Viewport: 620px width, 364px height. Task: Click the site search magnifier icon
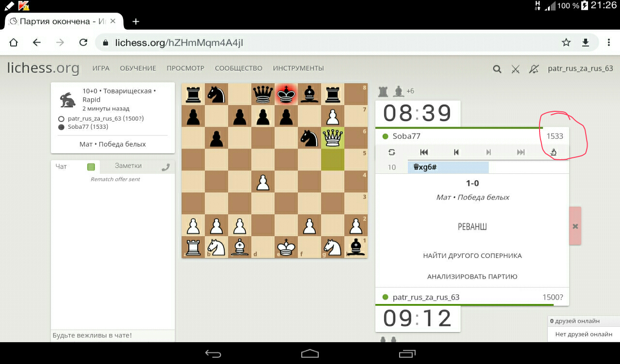tap(497, 69)
